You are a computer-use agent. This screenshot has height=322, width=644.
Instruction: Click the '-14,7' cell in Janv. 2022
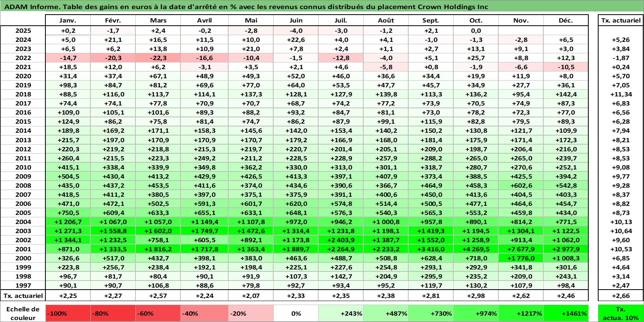point(68,58)
